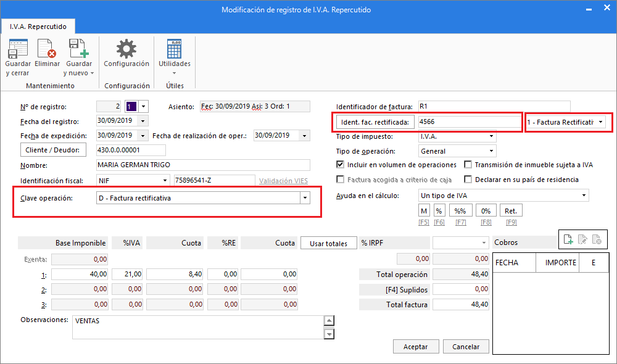The width and height of the screenshot is (617, 364).
Task: Click the Guardar y cerrar icon
Action: [x=17, y=49]
